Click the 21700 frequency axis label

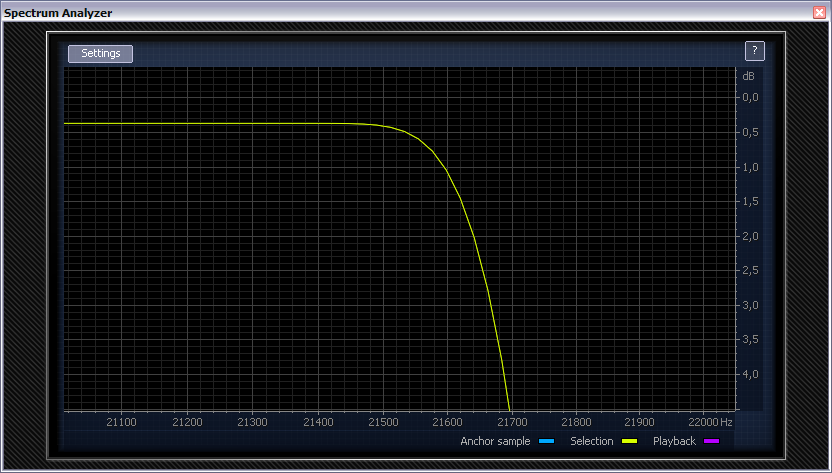pyautogui.click(x=511, y=422)
